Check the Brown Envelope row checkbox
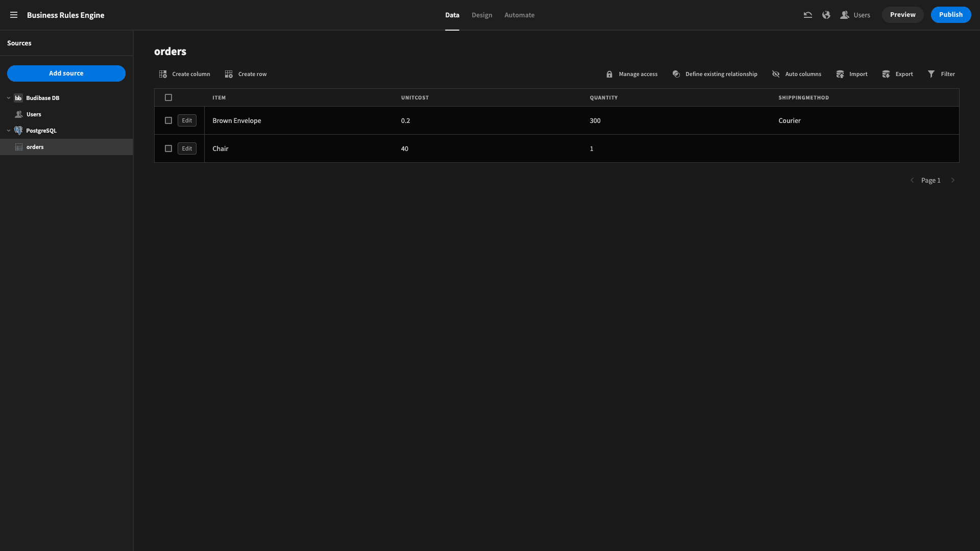The height and width of the screenshot is (551, 980). [168, 120]
